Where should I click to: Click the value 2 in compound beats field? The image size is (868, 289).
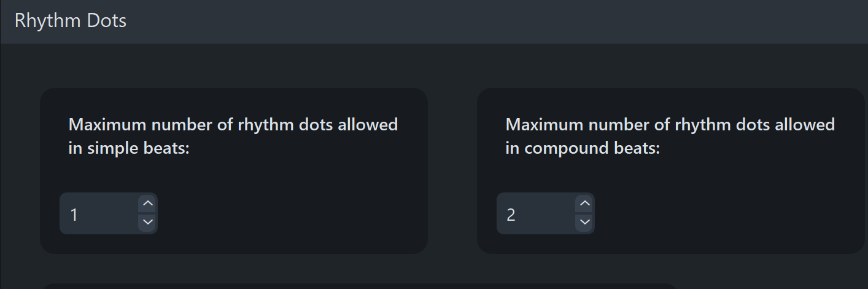click(x=511, y=215)
